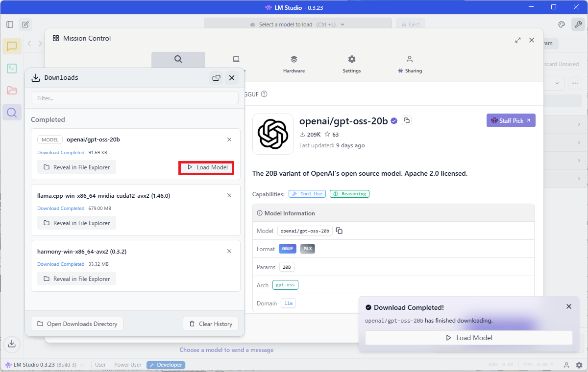Click the Reasoning capability tag
This screenshot has height=372, width=588.
[x=349, y=194]
